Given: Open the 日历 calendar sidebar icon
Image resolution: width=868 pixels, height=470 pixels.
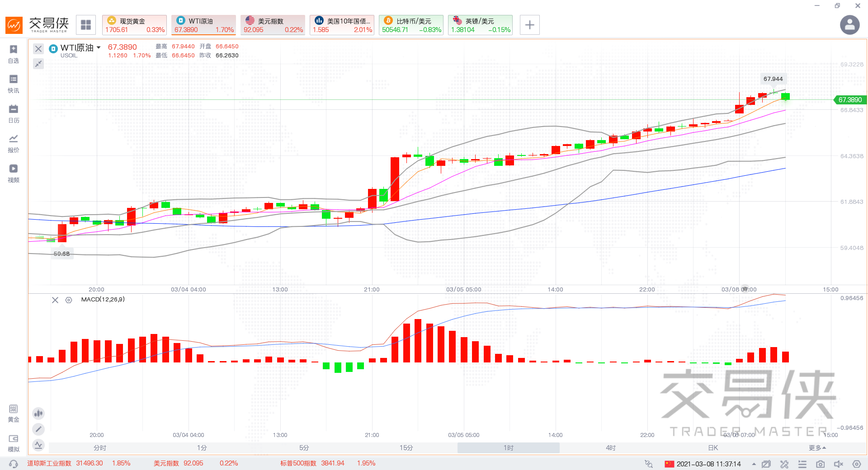Looking at the screenshot, I should pyautogui.click(x=14, y=114).
